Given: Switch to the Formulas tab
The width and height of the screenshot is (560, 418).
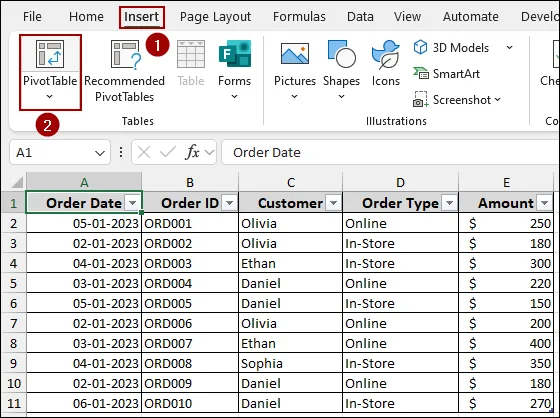Looking at the screenshot, I should pyautogui.click(x=299, y=16).
